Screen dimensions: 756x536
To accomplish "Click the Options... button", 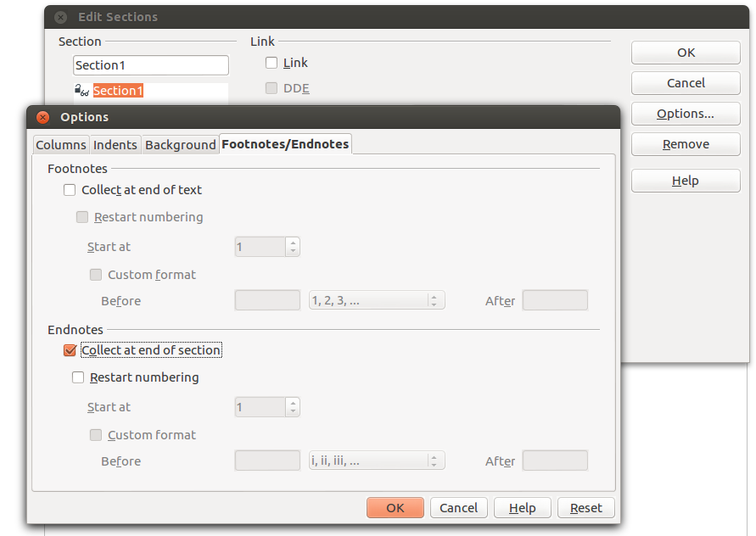I will [x=686, y=114].
